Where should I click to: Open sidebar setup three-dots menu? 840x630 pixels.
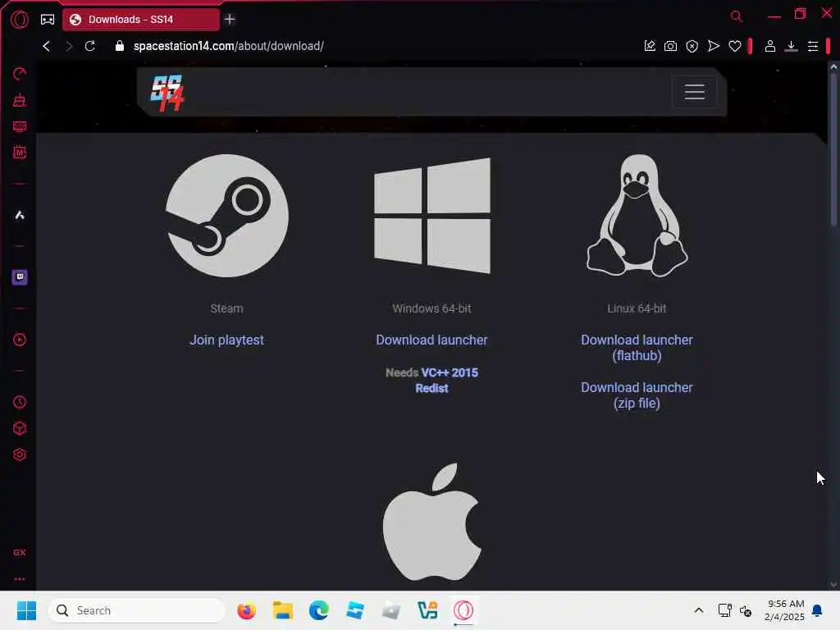(x=20, y=579)
